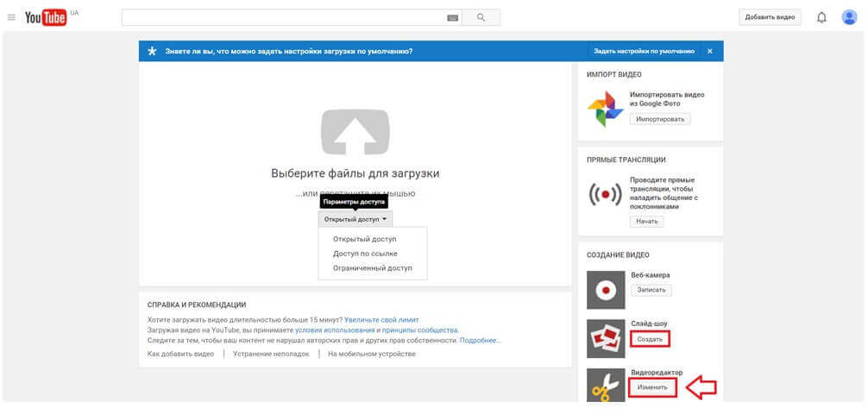Click the Добавить видео button
Image resolution: width=868 pixels, height=414 pixels.
769,17
